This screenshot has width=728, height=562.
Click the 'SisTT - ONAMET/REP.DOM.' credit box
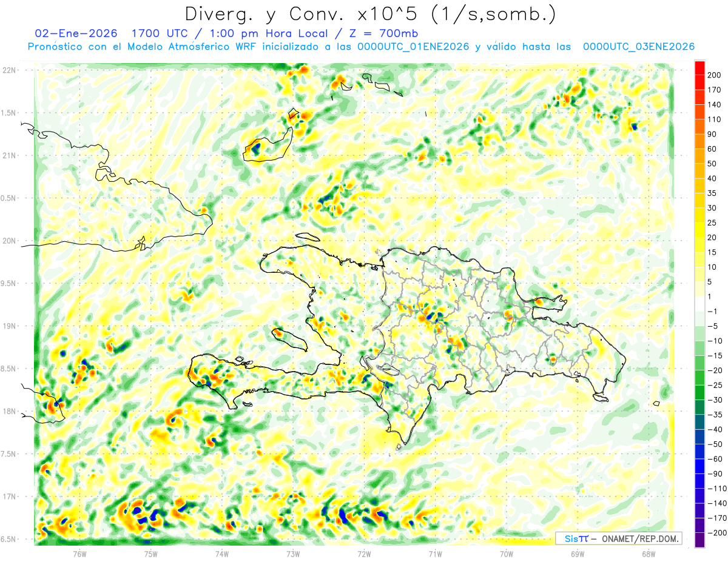(618, 538)
